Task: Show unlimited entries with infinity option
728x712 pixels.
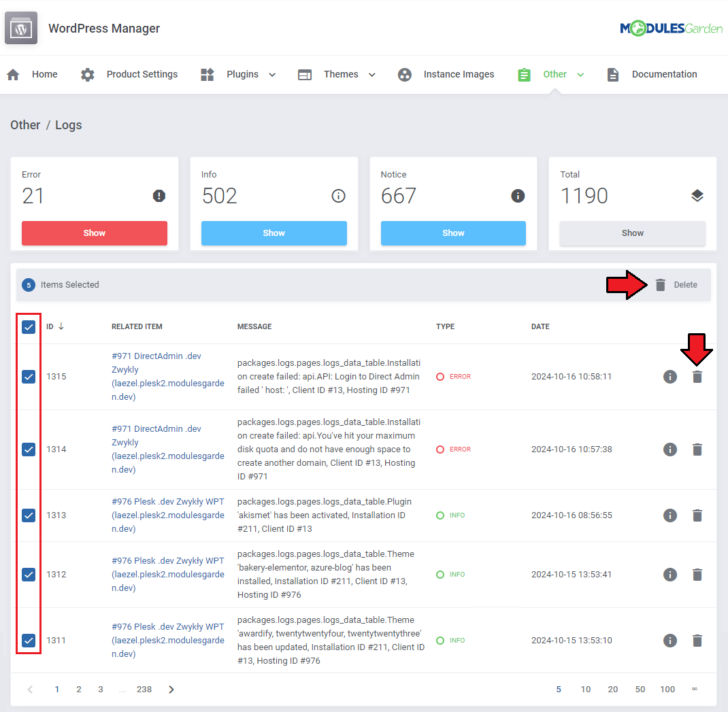Action: [695, 690]
